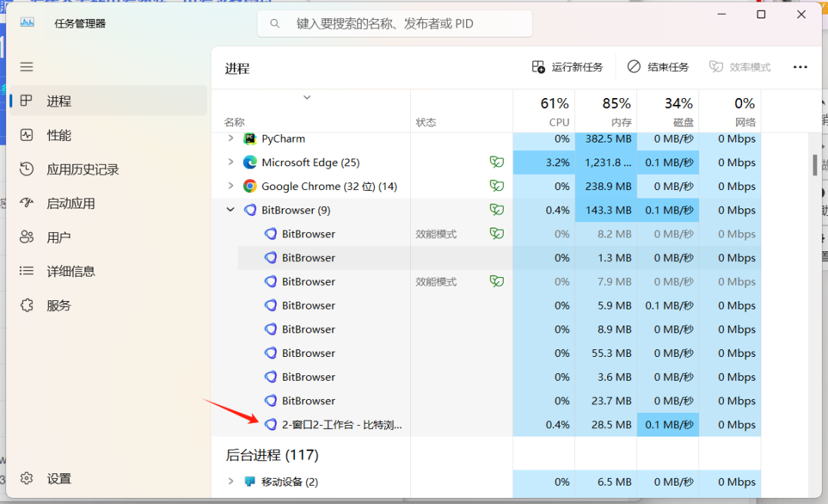Select the 进程 tab in sidebar
The height and width of the screenshot is (504, 828).
click(108, 101)
